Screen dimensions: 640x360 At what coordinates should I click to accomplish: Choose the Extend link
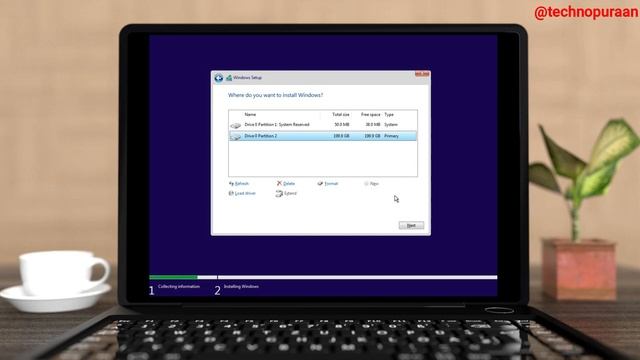coord(290,193)
